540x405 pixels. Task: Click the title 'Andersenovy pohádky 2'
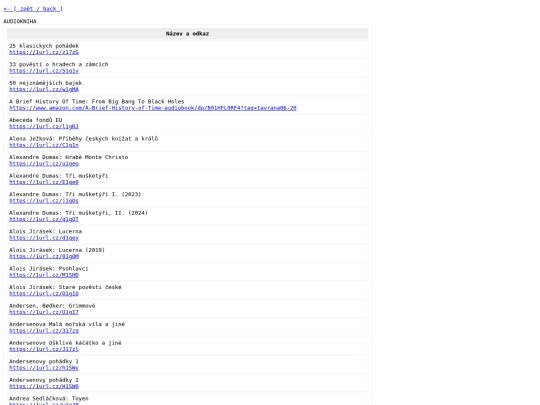[x=44, y=381]
